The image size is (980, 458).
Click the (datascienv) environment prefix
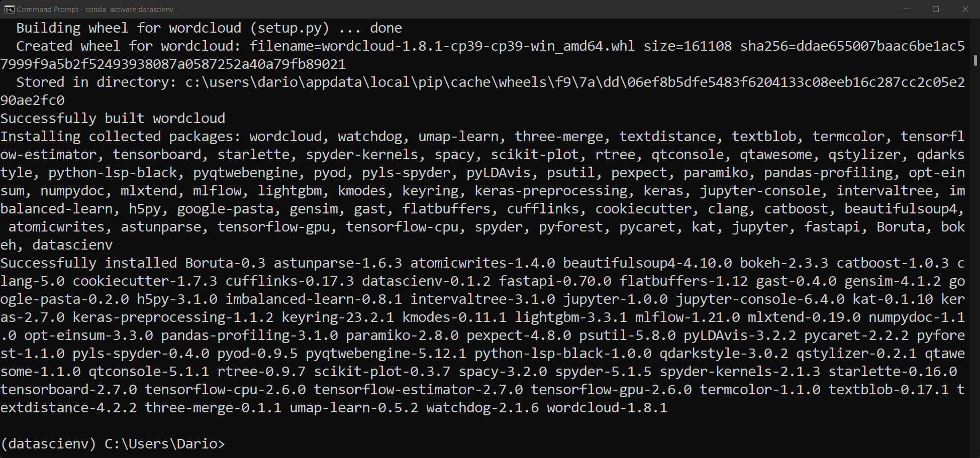point(48,444)
